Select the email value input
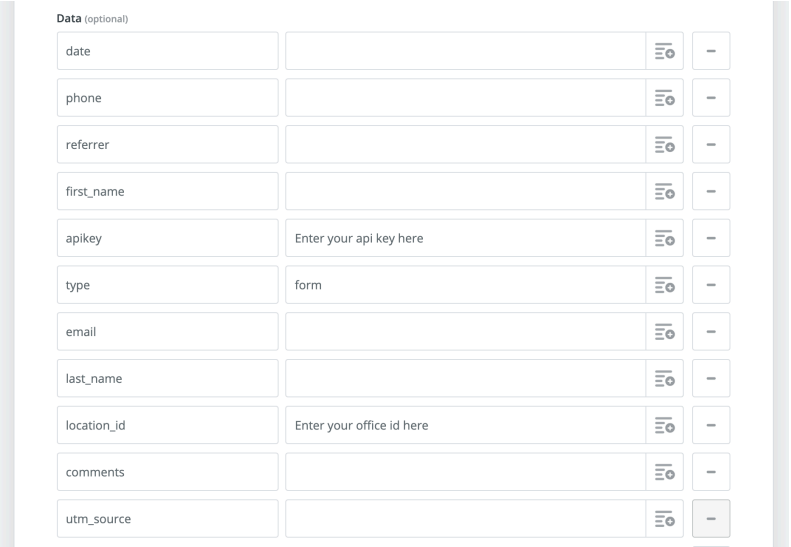The image size is (791, 547). pyautogui.click(x=465, y=332)
